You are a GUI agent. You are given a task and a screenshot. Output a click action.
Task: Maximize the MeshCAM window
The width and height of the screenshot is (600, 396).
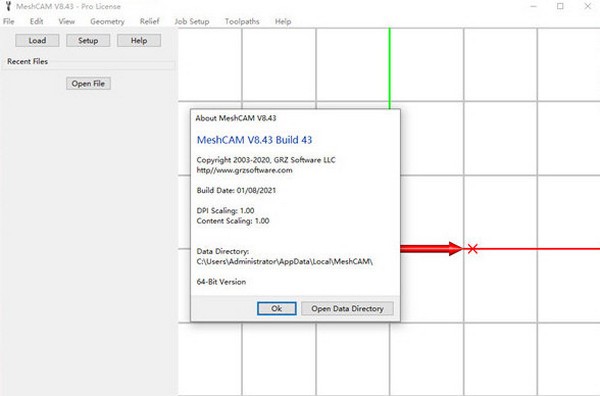click(x=560, y=6)
